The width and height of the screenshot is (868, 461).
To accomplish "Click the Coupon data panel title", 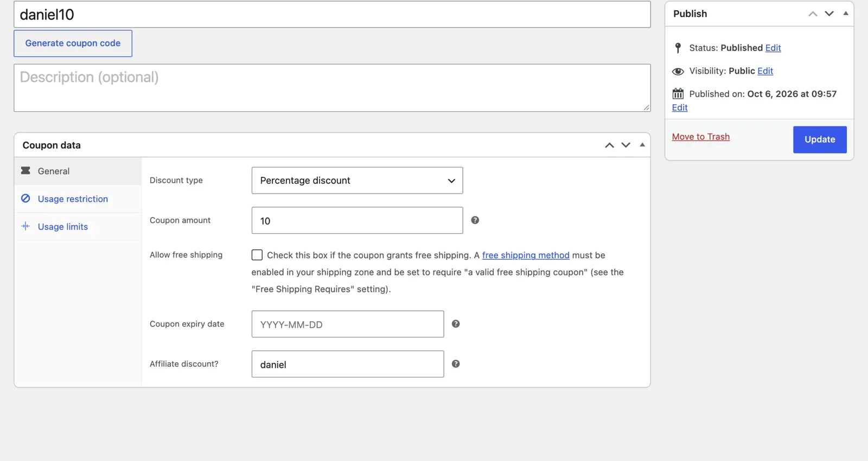I will click(x=52, y=145).
